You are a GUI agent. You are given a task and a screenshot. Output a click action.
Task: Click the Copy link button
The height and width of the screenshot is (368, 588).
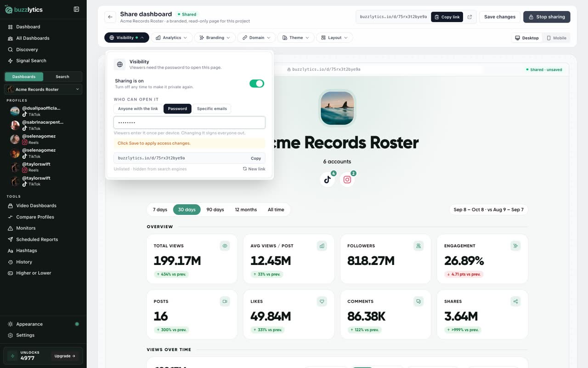pyautogui.click(x=447, y=17)
